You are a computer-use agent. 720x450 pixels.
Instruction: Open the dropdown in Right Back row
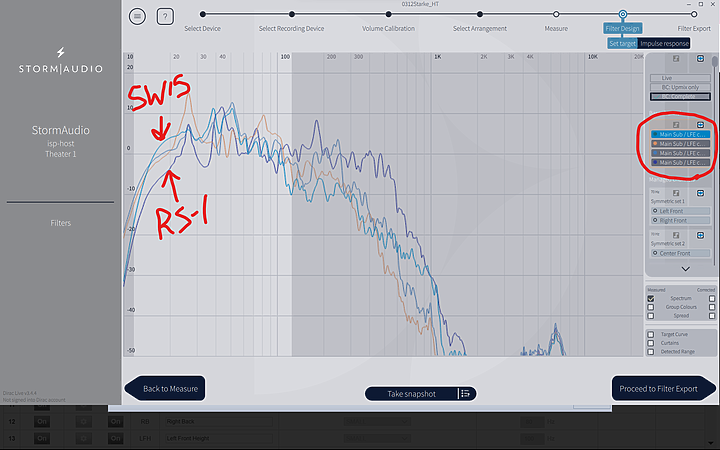click(x=377, y=422)
